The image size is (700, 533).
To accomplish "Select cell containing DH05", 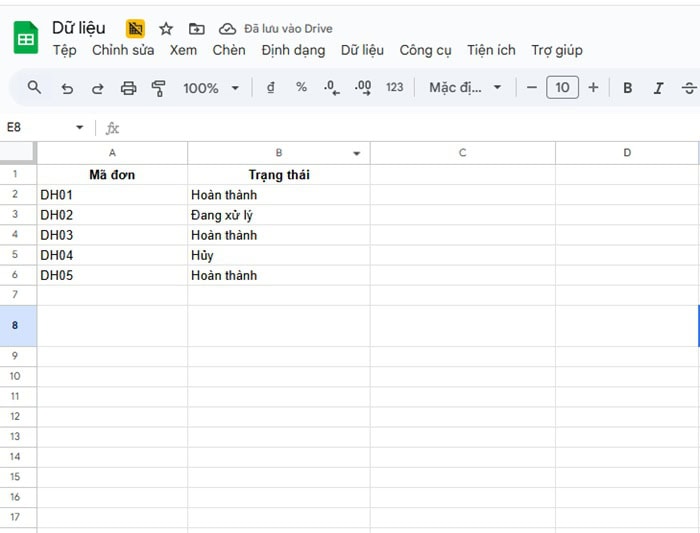I will click(x=112, y=275).
